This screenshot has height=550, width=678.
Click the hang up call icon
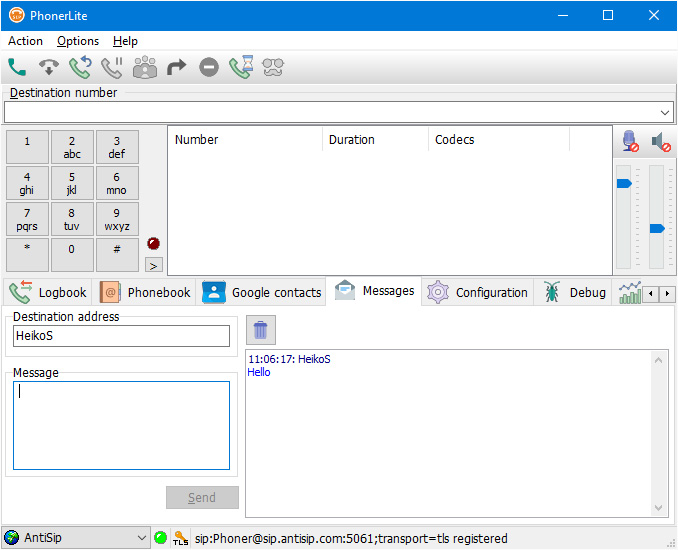[48, 68]
